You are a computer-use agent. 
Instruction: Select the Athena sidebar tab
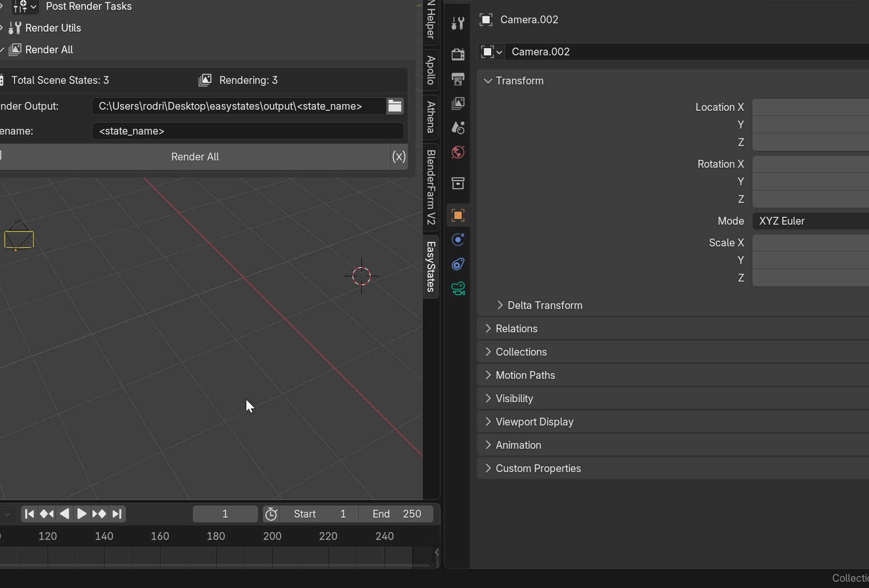click(431, 117)
